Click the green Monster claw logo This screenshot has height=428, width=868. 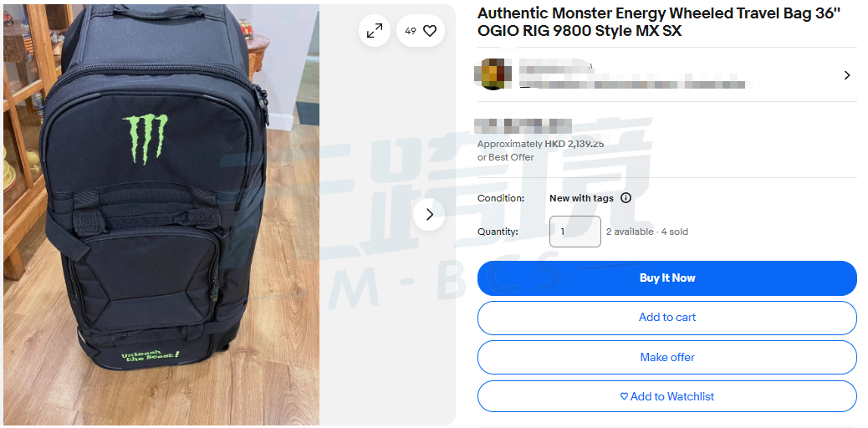click(145, 139)
